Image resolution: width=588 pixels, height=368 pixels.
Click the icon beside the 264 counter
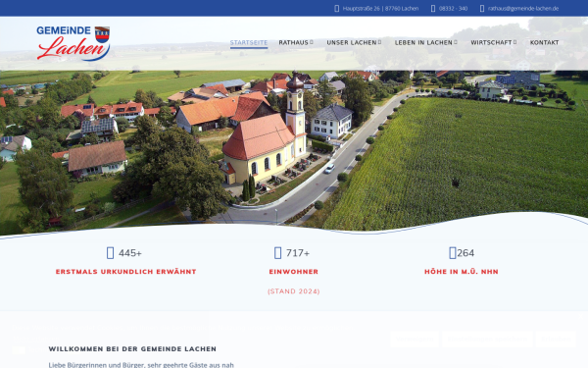tap(453, 253)
